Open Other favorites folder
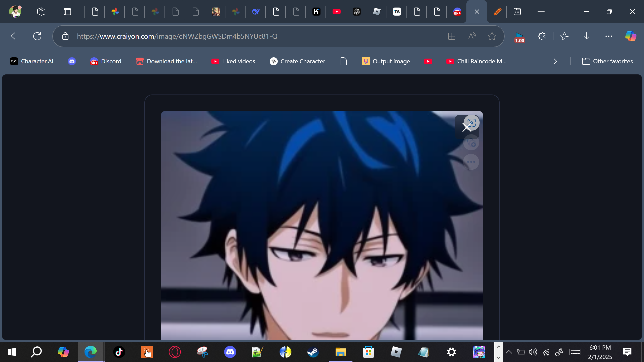This screenshot has height=362, width=644. pos(607,61)
